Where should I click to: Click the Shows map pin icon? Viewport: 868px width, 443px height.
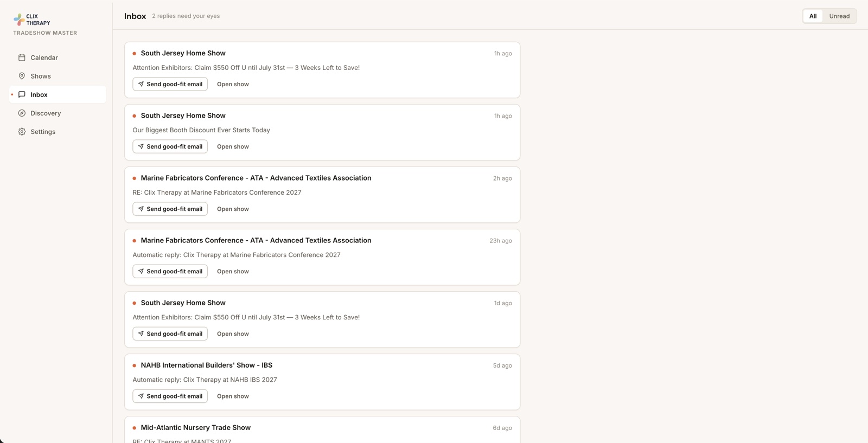22,76
